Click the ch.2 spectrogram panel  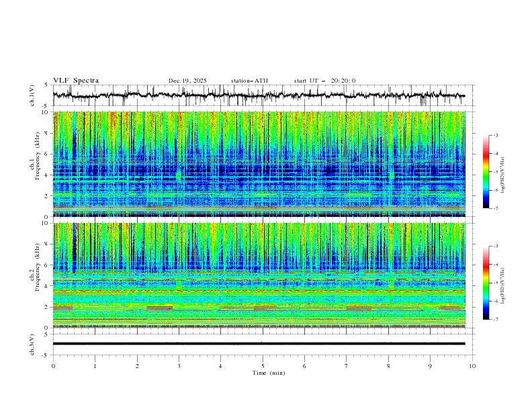(259, 275)
